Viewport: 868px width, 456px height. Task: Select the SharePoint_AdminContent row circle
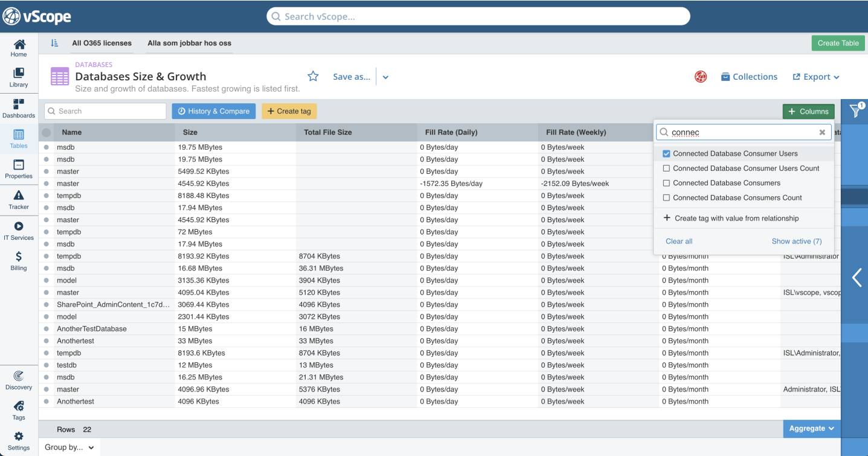[47, 304]
